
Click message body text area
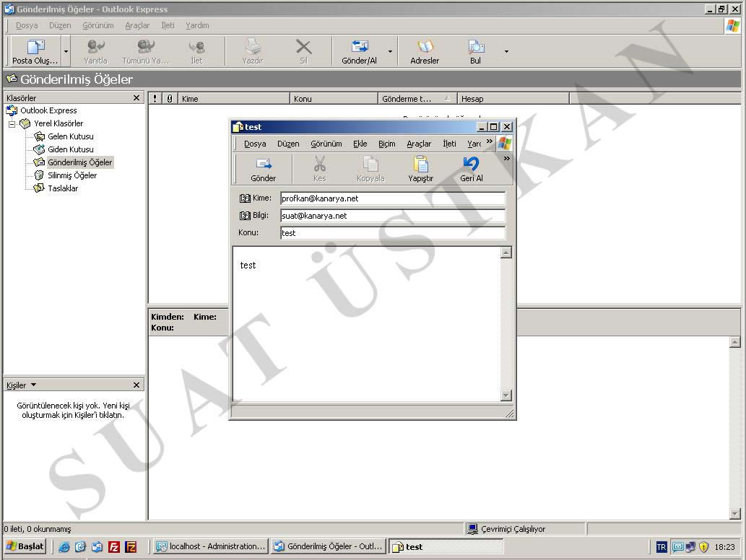[367, 324]
